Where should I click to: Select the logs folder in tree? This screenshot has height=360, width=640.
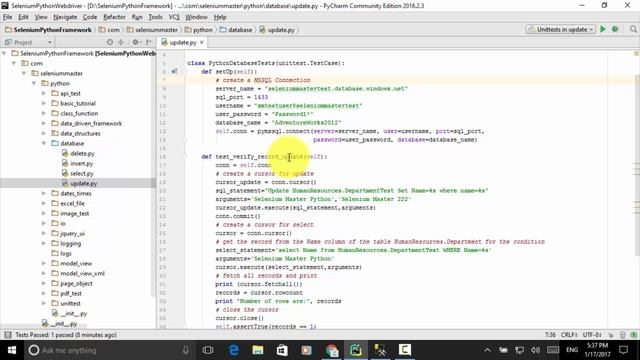65,253
